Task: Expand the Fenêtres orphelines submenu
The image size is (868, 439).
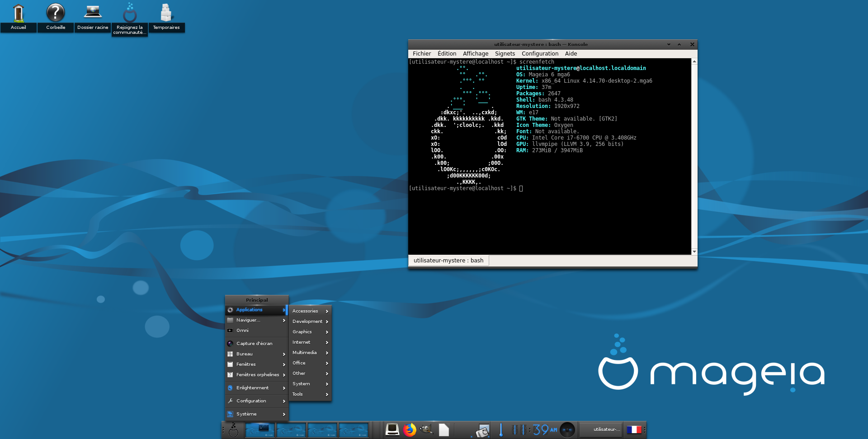Action: click(256, 375)
